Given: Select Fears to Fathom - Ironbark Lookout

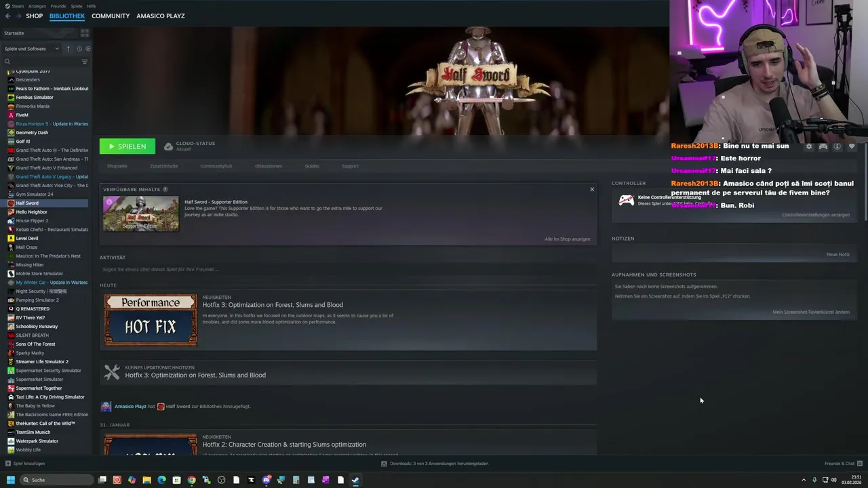Looking at the screenshot, I should [x=47, y=89].
